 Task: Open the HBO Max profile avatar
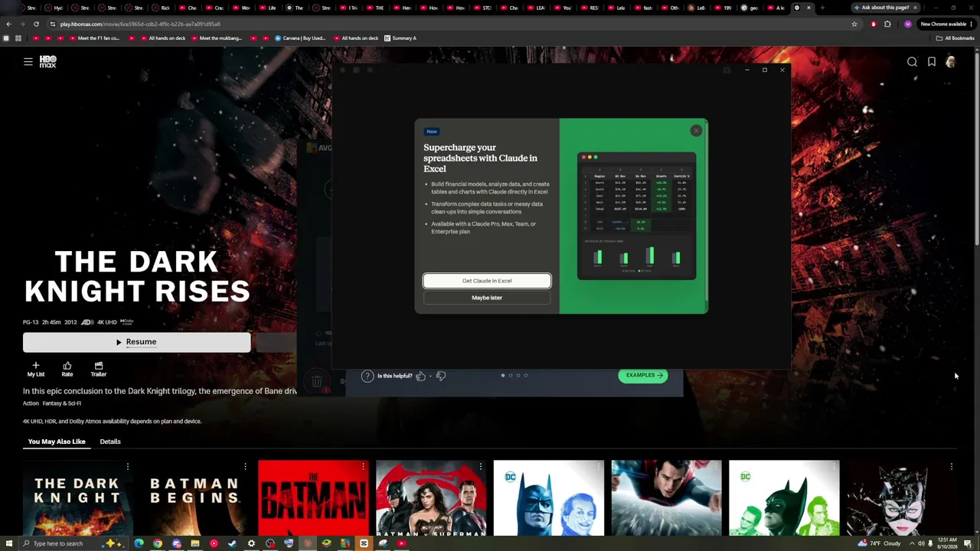click(x=951, y=62)
